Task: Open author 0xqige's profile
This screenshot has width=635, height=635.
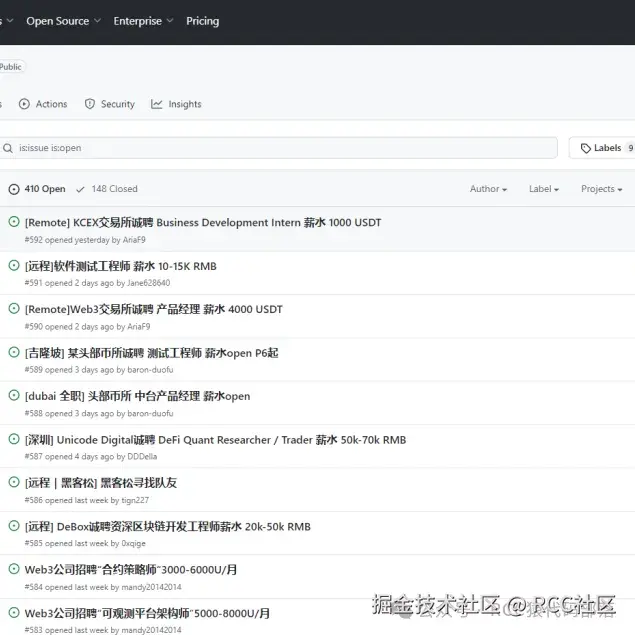Action: (133, 543)
